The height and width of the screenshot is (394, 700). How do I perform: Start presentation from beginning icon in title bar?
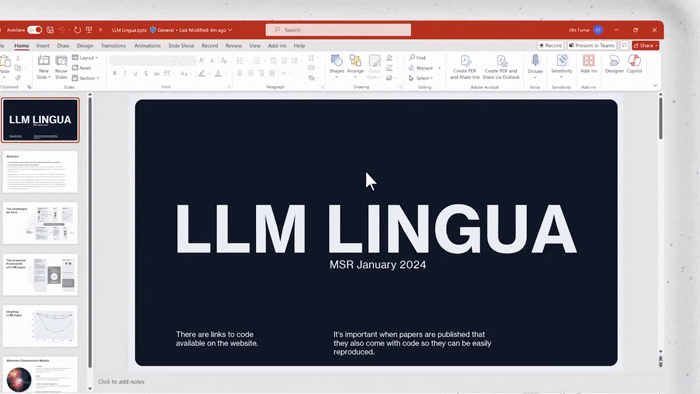[89, 30]
